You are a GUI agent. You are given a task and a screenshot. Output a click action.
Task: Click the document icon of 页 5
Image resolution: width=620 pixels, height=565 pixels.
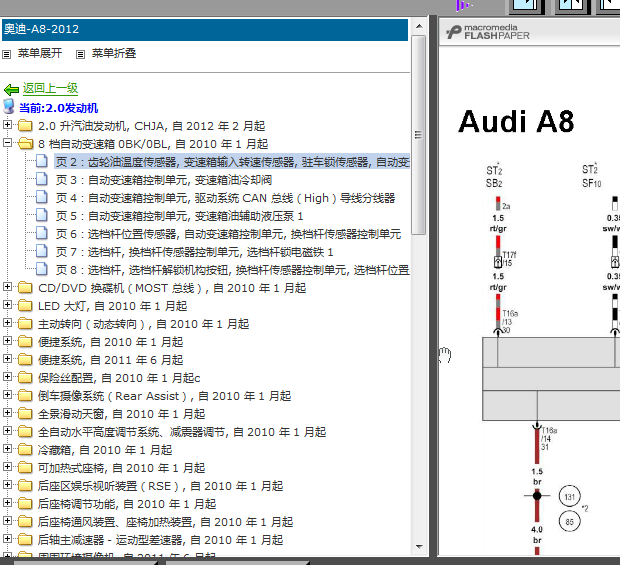coord(42,215)
